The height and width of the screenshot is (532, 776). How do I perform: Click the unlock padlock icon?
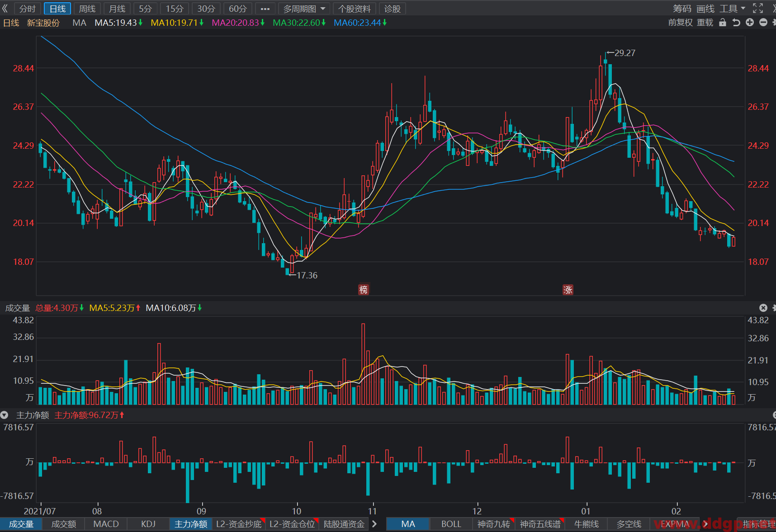[723, 23]
